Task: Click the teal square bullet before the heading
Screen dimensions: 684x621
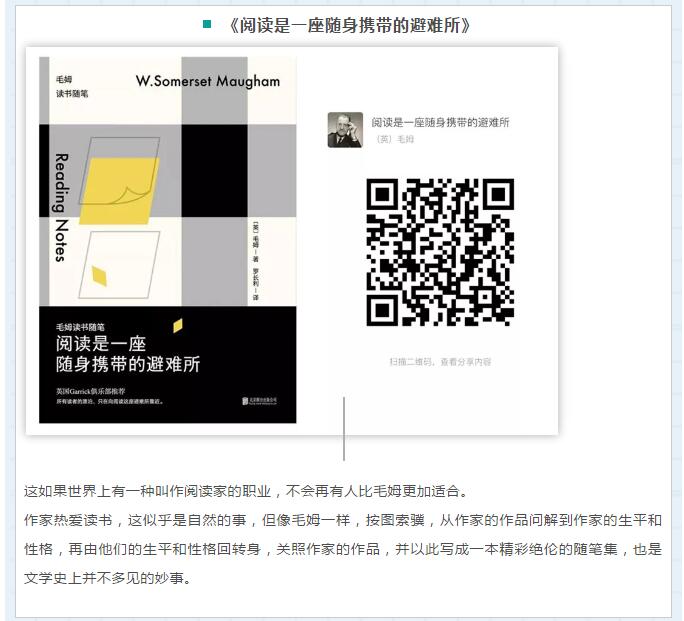Action: coord(206,23)
